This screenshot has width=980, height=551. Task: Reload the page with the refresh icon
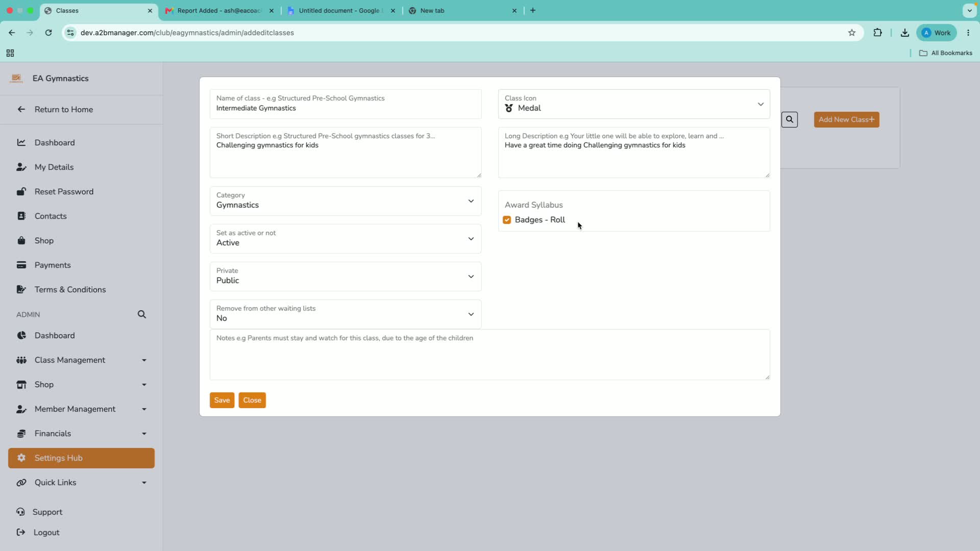click(x=48, y=33)
